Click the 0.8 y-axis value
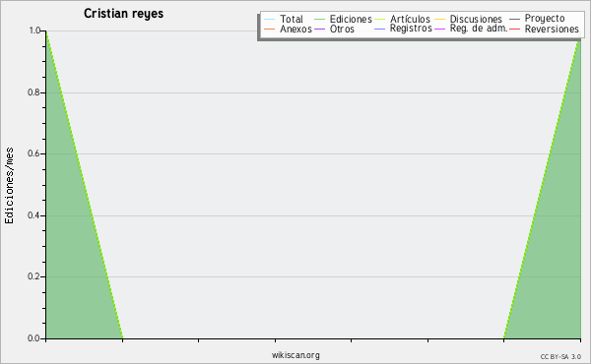The image size is (591, 364). (33, 92)
